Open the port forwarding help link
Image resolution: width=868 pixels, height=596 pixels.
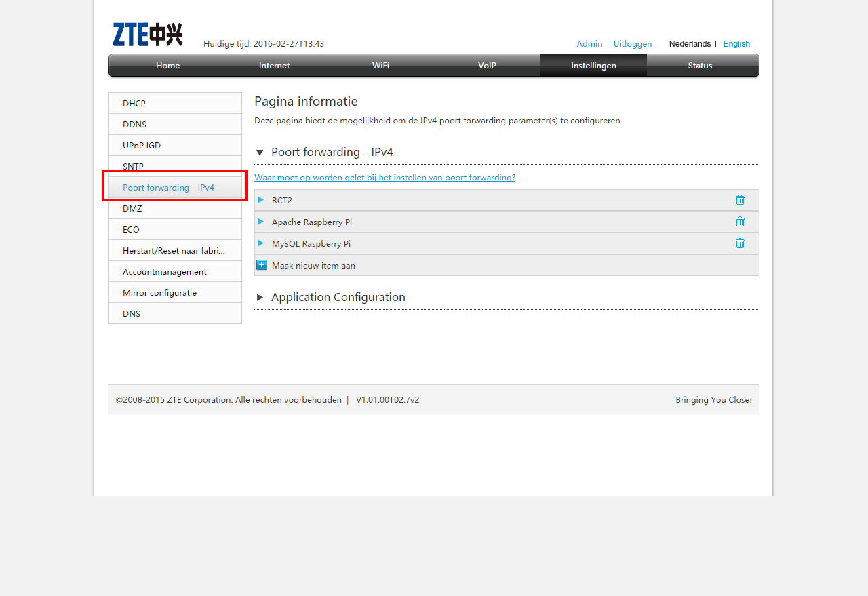[x=384, y=177]
